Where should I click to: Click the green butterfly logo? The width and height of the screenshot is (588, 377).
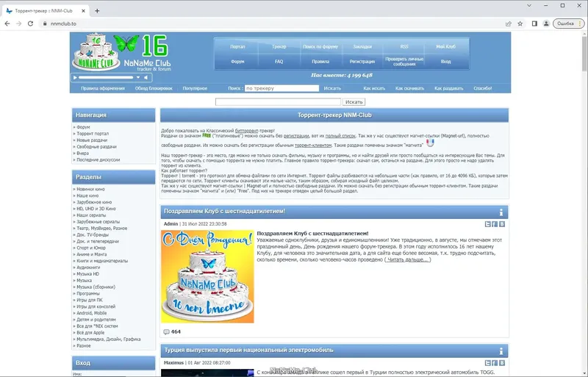point(126,43)
